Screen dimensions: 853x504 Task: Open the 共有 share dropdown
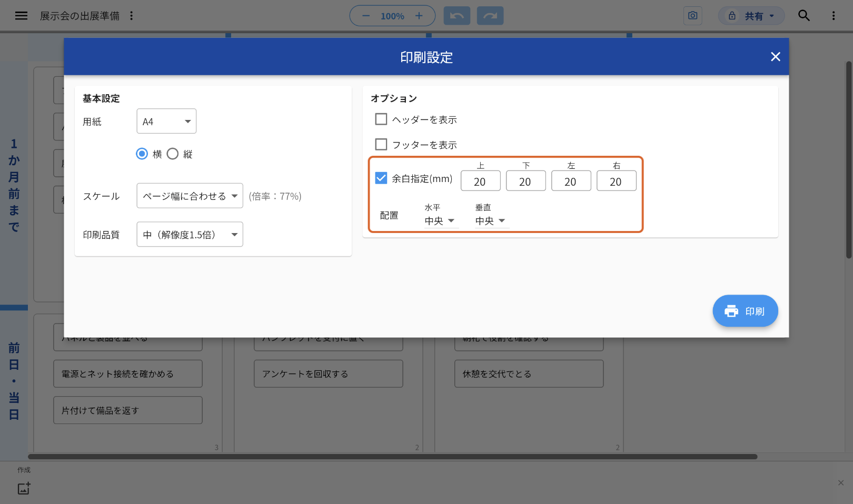[x=751, y=16]
